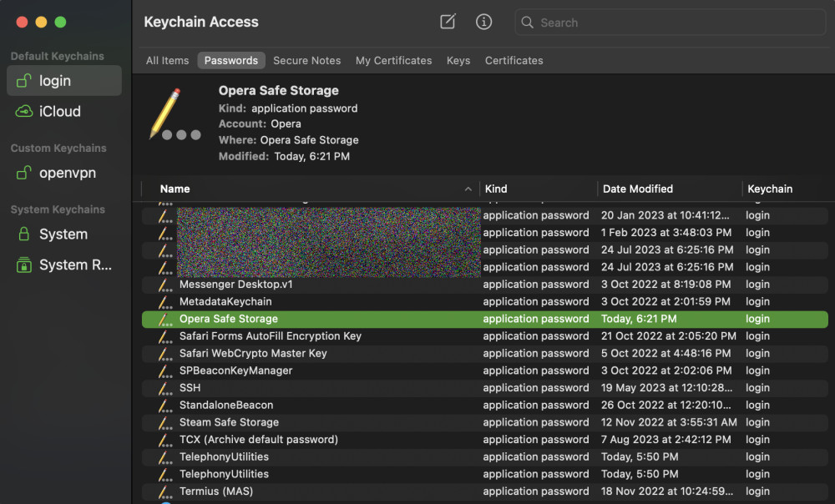Click the green zoom window button

tap(61, 22)
